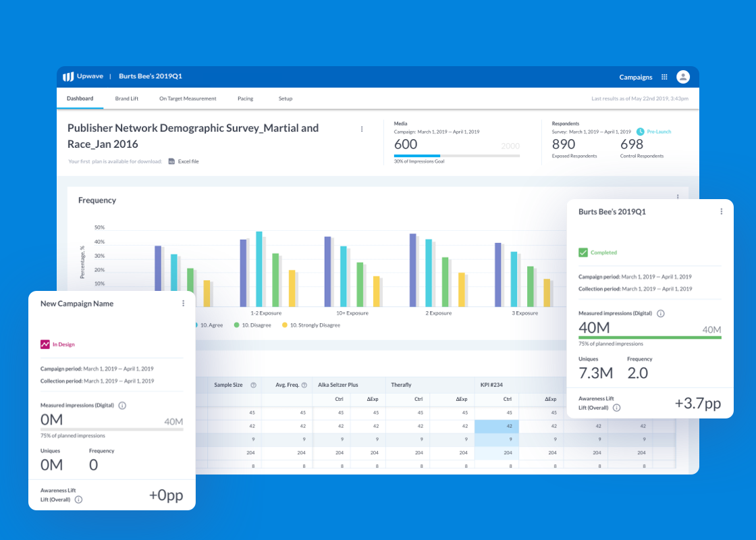Click the Pre-Launch clock icon
The height and width of the screenshot is (540, 756).
point(641,132)
